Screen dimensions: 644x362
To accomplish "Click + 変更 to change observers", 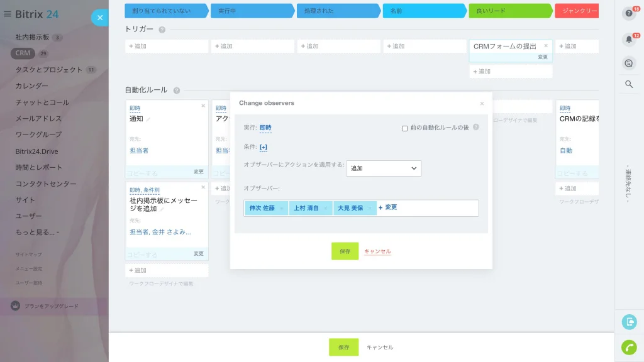I will point(387,207).
